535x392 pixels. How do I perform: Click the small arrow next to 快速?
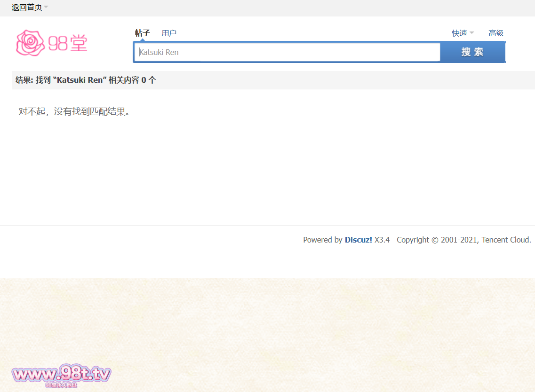pos(471,33)
